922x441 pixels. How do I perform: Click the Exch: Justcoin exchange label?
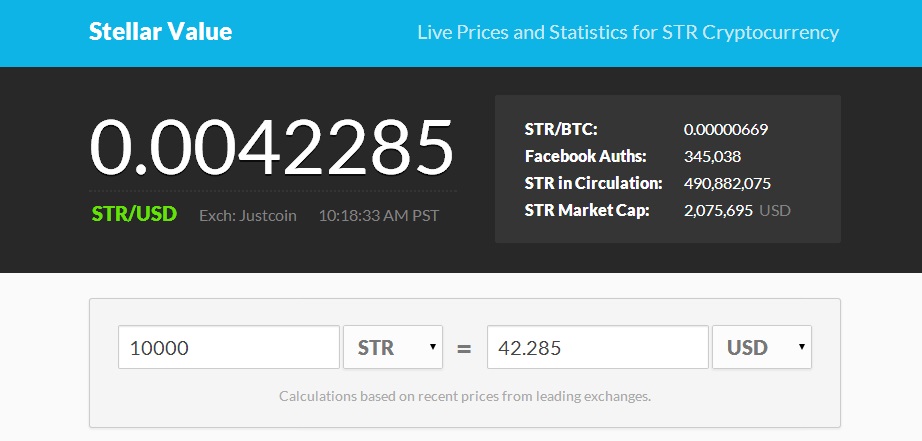tap(248, 215)
